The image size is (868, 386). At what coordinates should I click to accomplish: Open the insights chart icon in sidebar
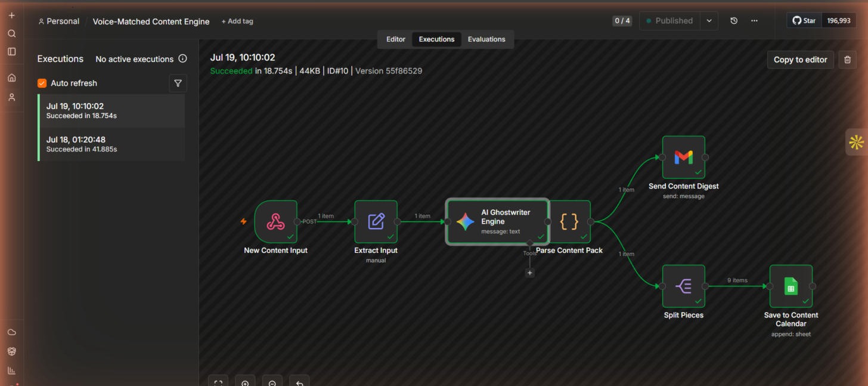11,370
